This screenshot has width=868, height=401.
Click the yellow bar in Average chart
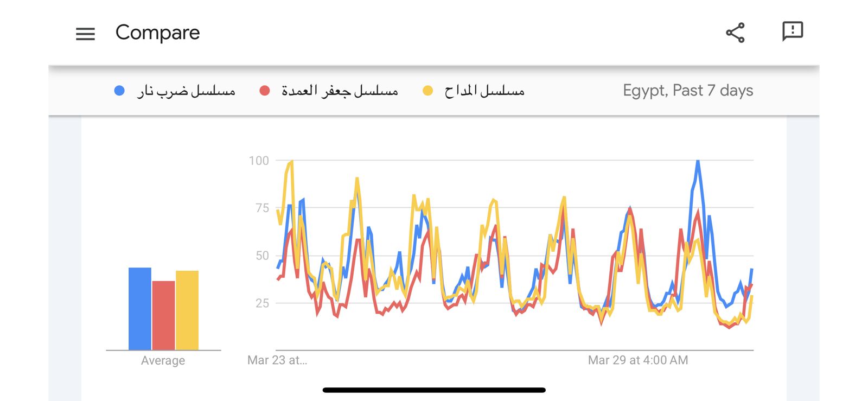coord(187,310)
